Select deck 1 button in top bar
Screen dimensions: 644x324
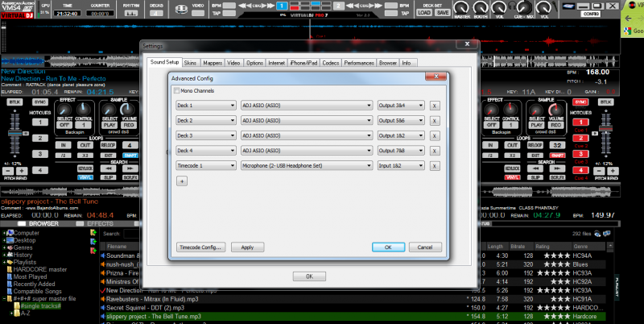coord(282,6)
